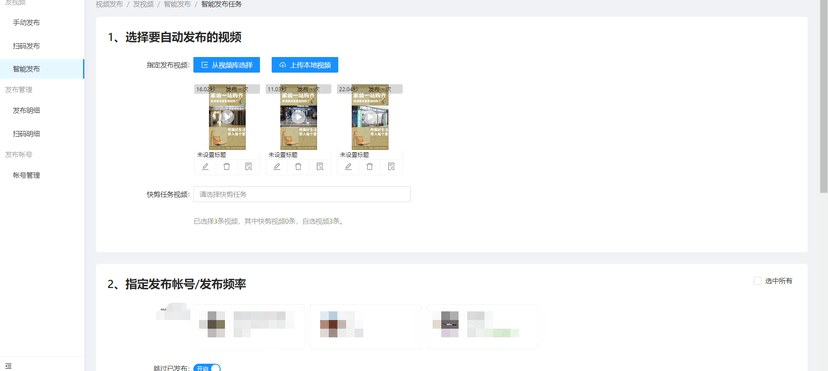828x371 pixels.
Task: Play the 22.04秒 video thumbnail
Action: [370, 117]
